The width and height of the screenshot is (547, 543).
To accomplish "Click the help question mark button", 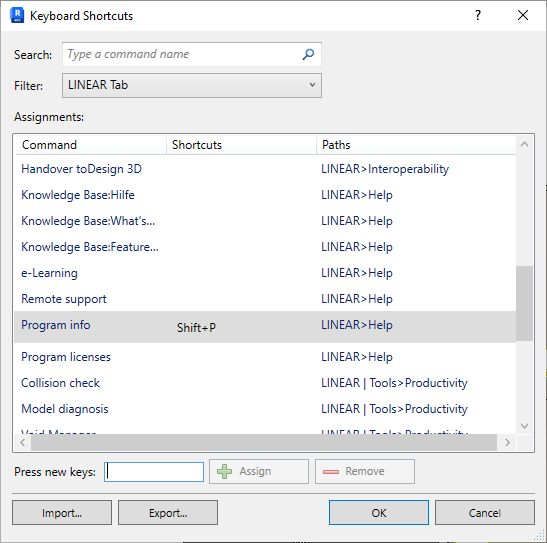I will point(478,15).
